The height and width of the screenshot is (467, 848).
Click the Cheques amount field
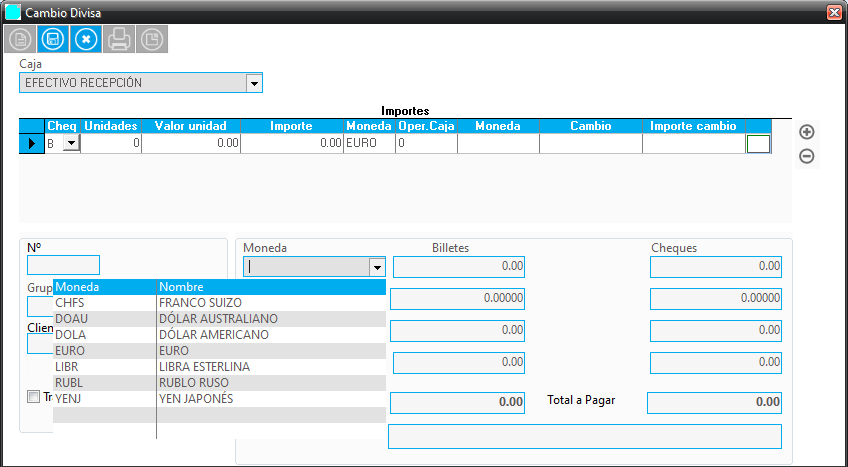point(716,266)
